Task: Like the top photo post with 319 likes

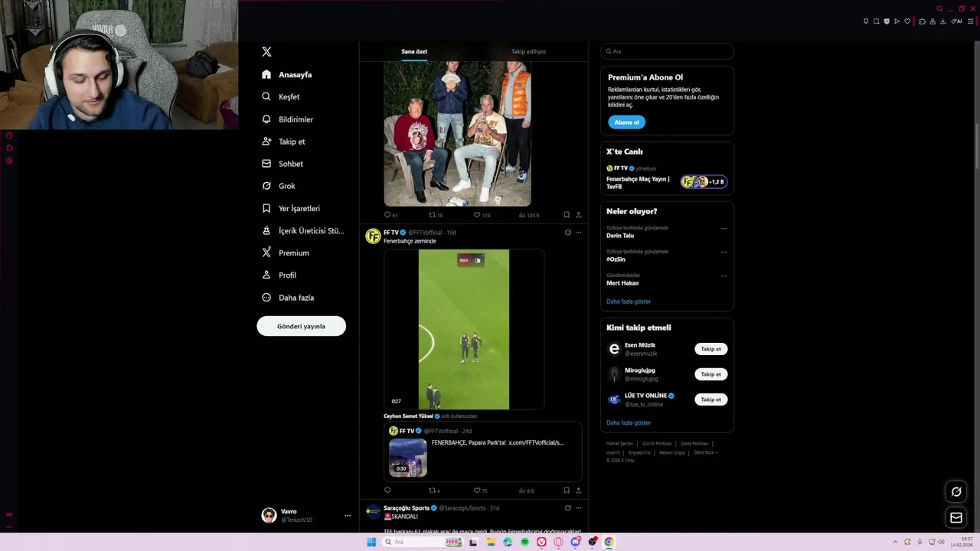Action: coord(482,215)
